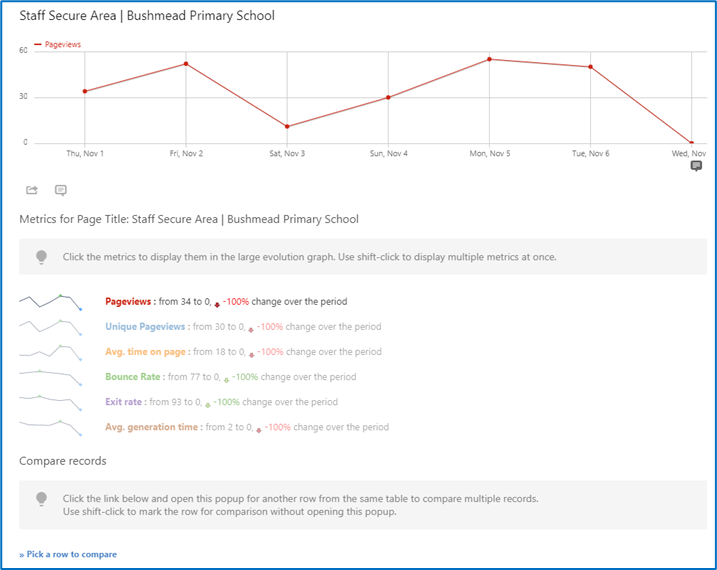Select the Unique Pageviews metric
717x570 pixels.
(x=145, y=327)
